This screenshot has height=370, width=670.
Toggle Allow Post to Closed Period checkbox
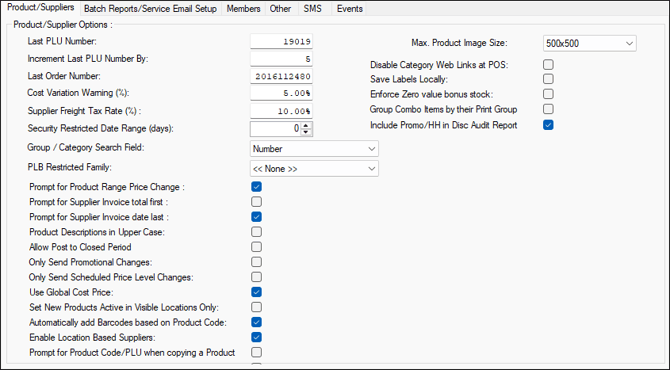pyautogui.click(x=256, y=247)
